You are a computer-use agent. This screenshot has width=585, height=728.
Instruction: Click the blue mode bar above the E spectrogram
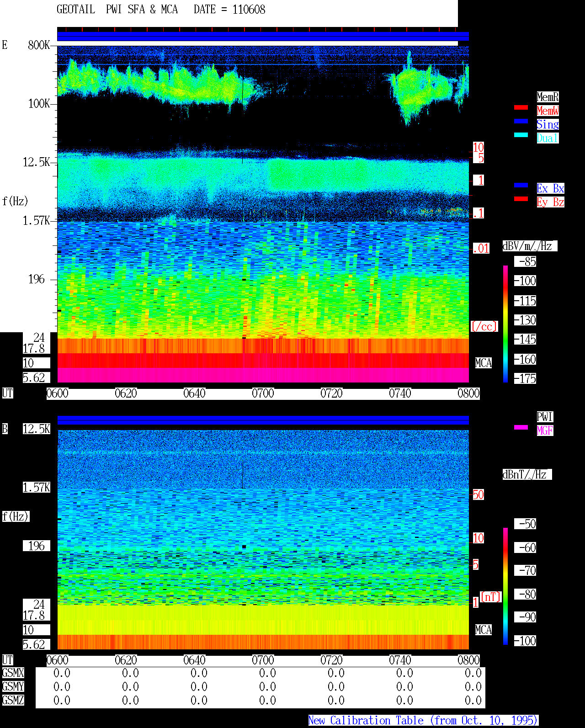(263, 37)
